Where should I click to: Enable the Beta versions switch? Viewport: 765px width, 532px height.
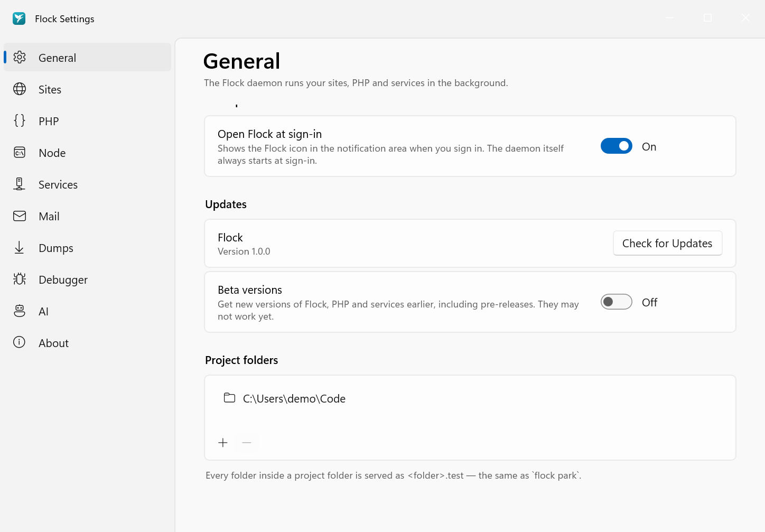pyautogui.click(x=617, y=302)
